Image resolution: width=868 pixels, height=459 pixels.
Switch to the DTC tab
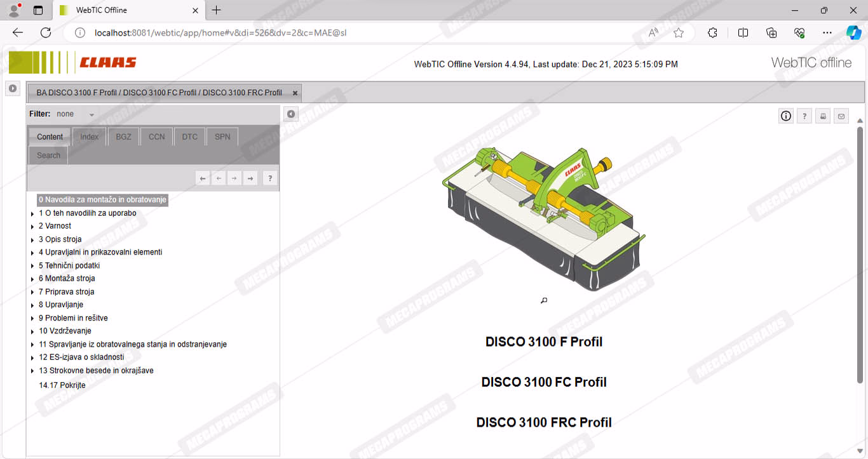pyautogui.click(x=189, y=136)
